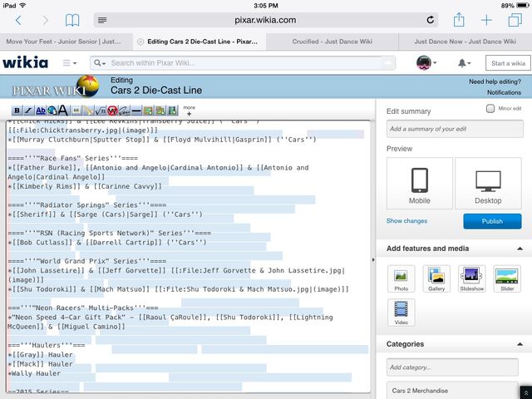Open Notifications link in header

[504, 92]
